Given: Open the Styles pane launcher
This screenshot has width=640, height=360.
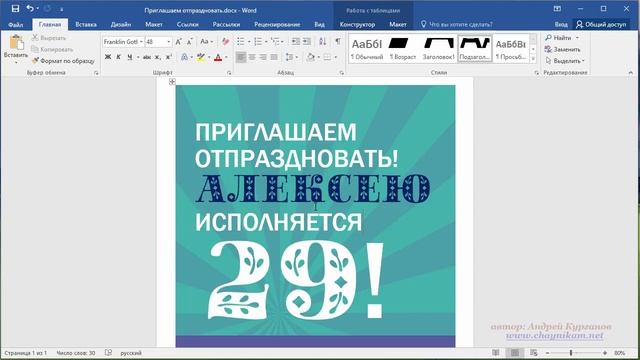Looking at the screenshot, I should coord(536,73).
